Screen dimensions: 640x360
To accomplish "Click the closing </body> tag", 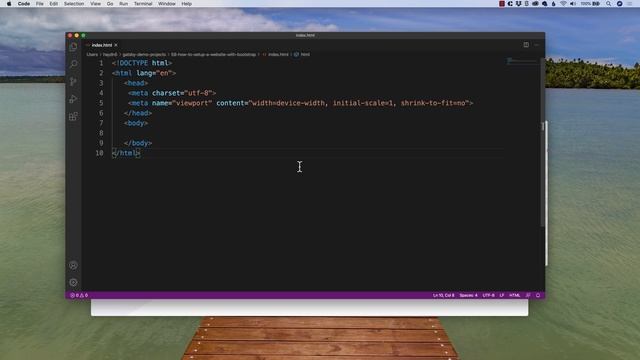I will tap(138, 143).
